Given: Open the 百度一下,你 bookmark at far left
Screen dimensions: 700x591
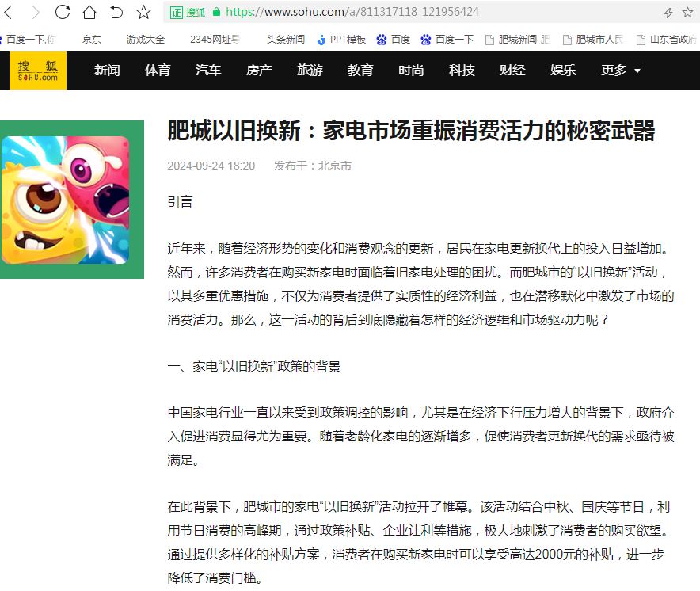Looking at the screenshot, I should [x=29, y=40].
